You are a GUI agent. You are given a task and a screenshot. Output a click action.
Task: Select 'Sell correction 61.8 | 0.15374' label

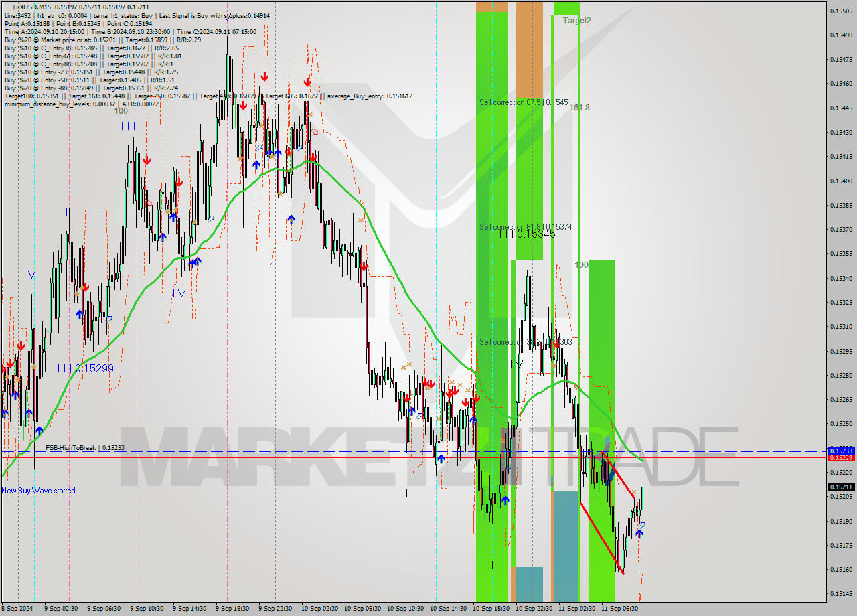point(525,227)
